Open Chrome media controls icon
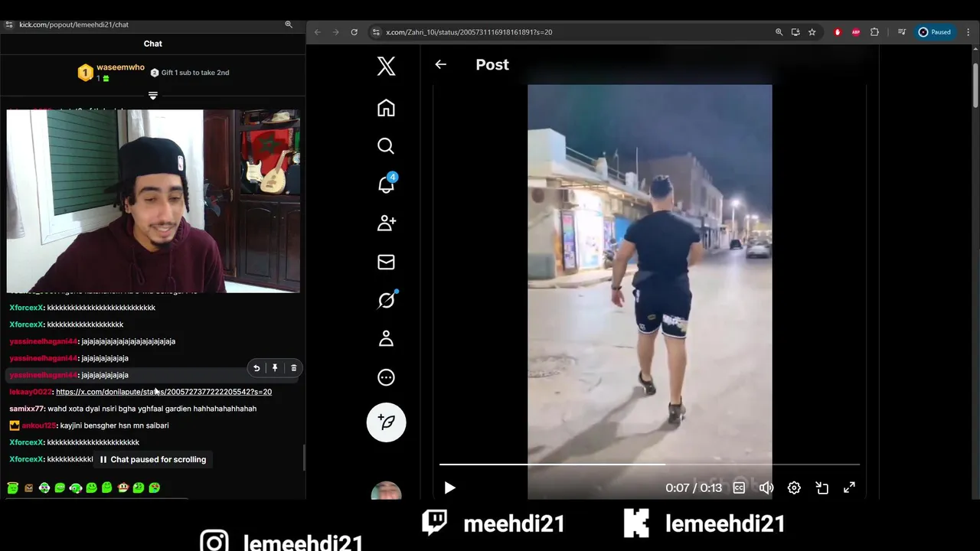This screenshot has width=980, height=551. tap(902, 32)
